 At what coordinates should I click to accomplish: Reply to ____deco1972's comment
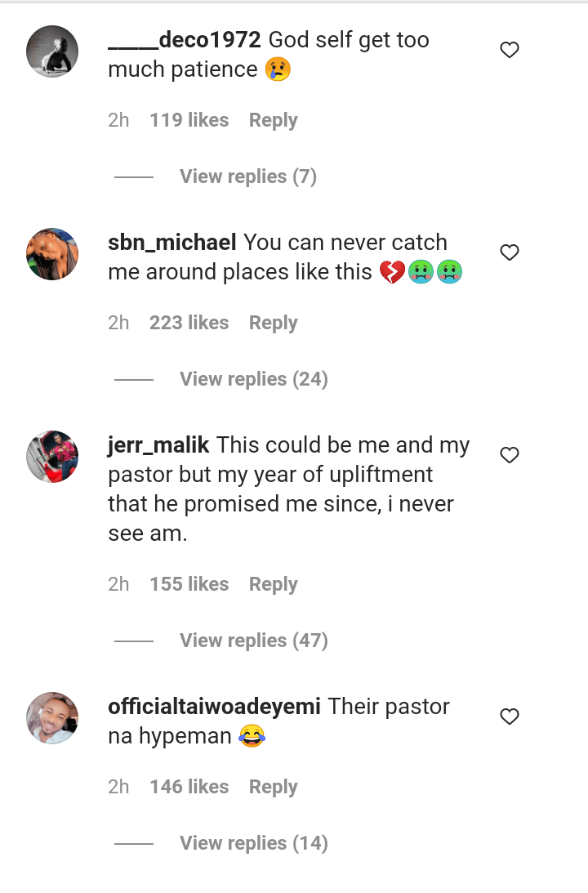(x=273, y=120)
